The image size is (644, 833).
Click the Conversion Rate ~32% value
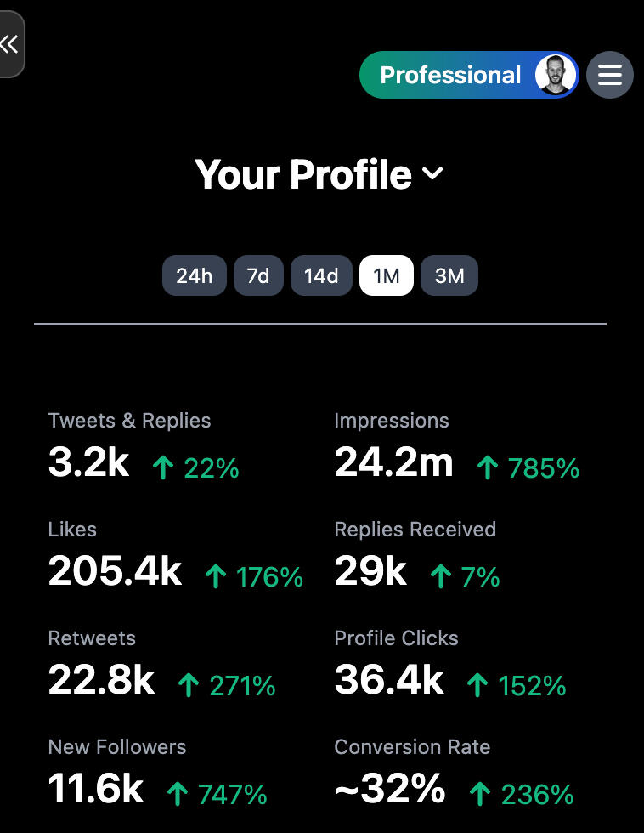click(390, 790)
